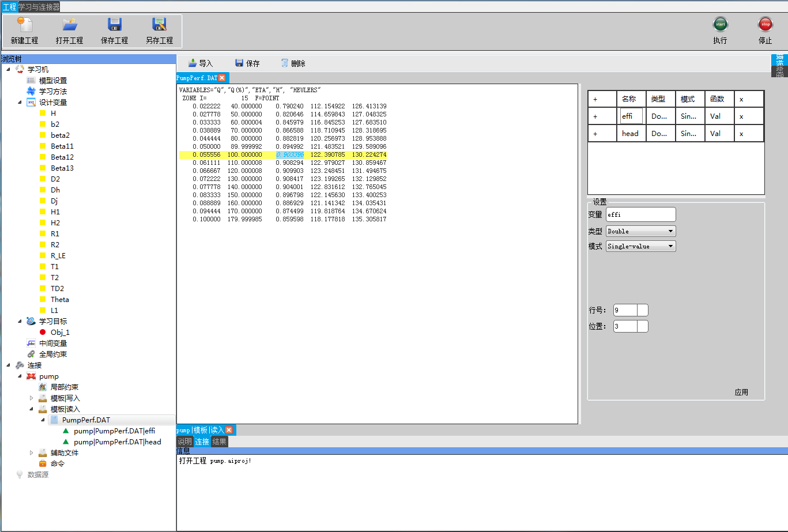Screen dimensions: 788x532
Task: Open the 全局约束 tree node
Action: [x=53, y=354]
